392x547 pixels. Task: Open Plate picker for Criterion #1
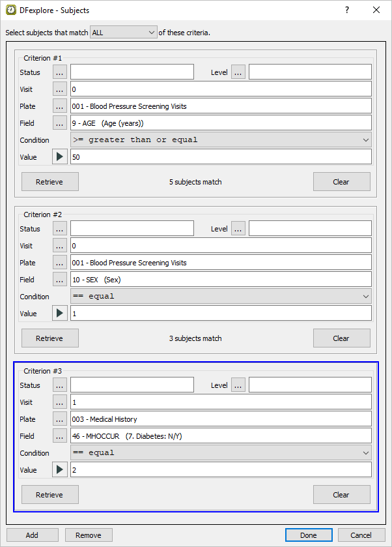[x=60, y=106]
